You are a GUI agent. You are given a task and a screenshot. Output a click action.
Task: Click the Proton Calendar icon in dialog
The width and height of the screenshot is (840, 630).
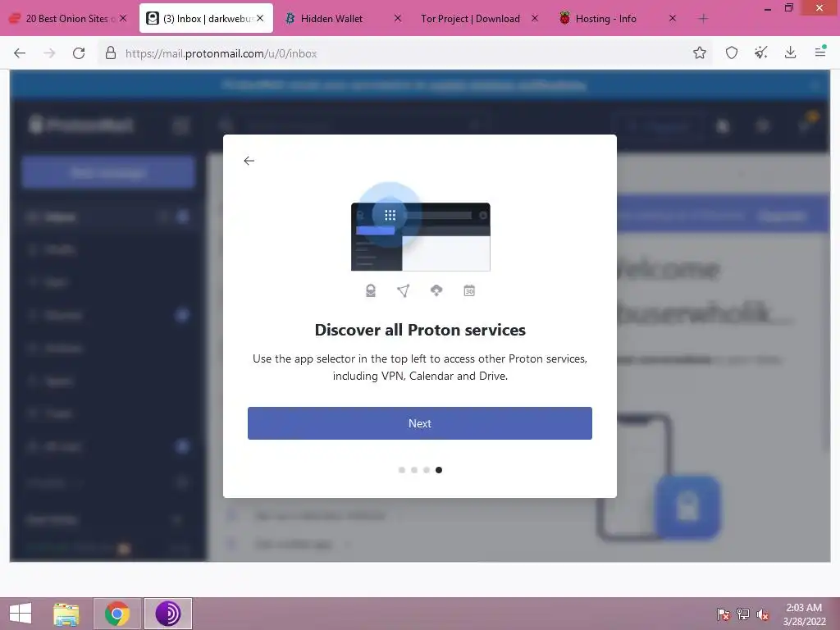(x=469, y=290)
